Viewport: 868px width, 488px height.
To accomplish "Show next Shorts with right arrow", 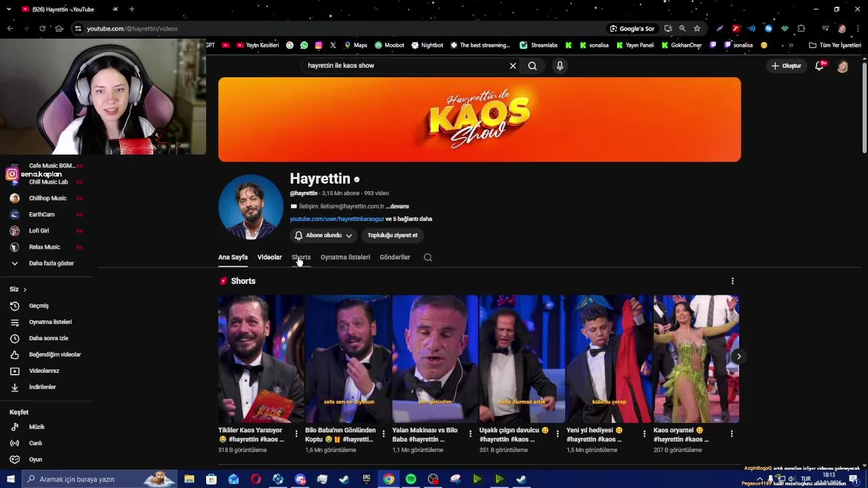I will coord(739,357).
